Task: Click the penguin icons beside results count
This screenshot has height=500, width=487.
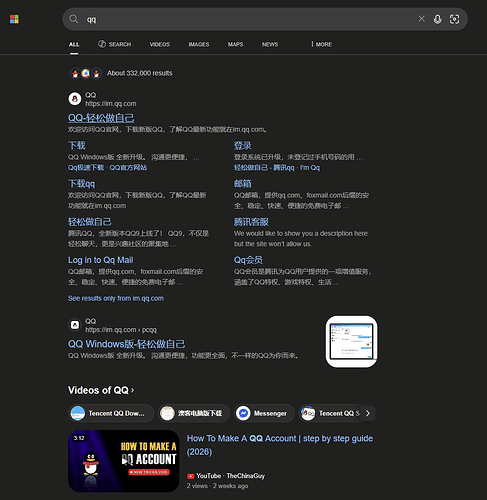Action: [86, 73]
